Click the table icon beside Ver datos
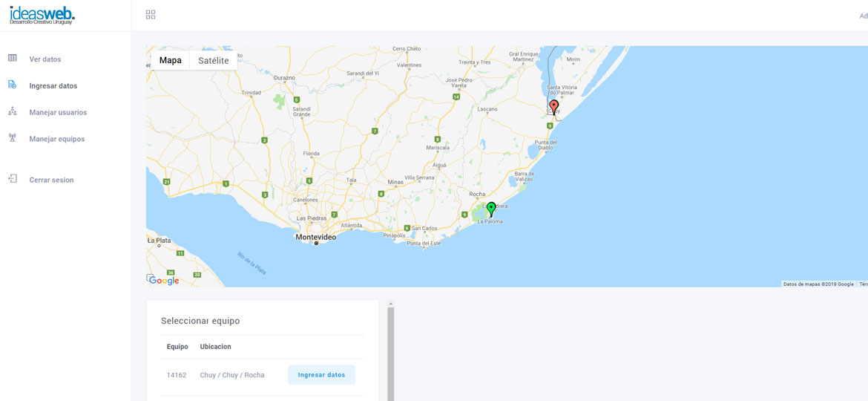 click(13, 59)
